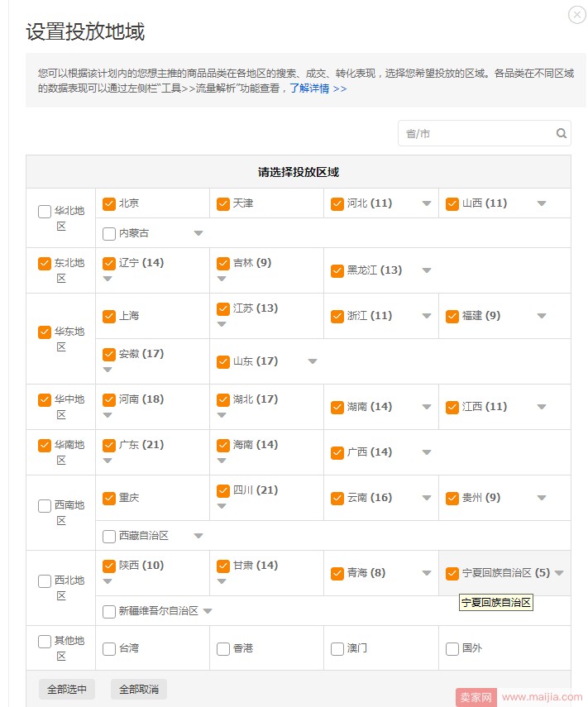Close the 设置投放地域 dialog
588x707 pixels.
576,15
